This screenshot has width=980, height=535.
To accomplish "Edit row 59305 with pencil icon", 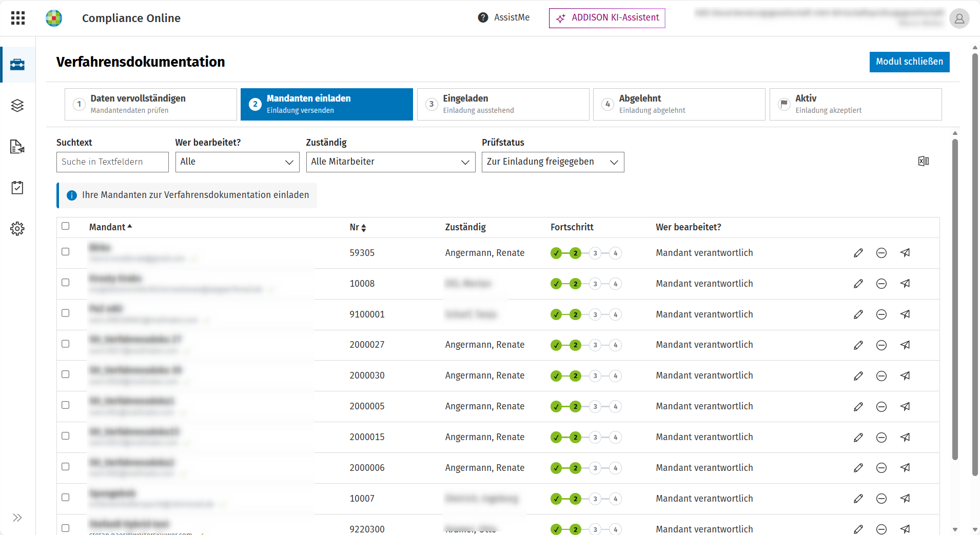I will click(x=858, y=253).
